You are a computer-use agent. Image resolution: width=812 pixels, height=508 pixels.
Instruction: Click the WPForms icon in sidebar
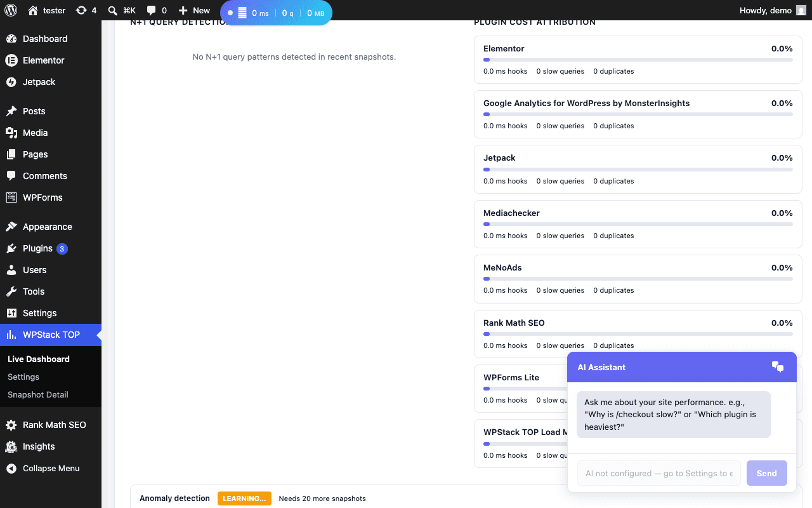click(11, 197)
